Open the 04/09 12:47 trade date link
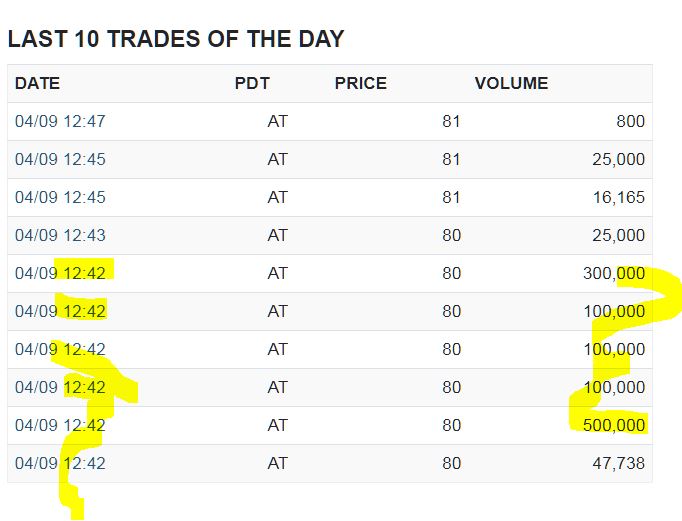This screenshot has height=521, width=682. coord(60,122)
